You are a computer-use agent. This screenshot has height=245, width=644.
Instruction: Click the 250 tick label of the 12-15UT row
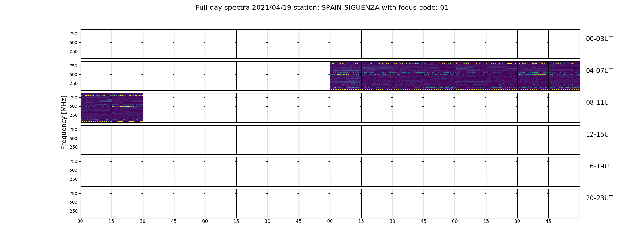click(73, 147)
